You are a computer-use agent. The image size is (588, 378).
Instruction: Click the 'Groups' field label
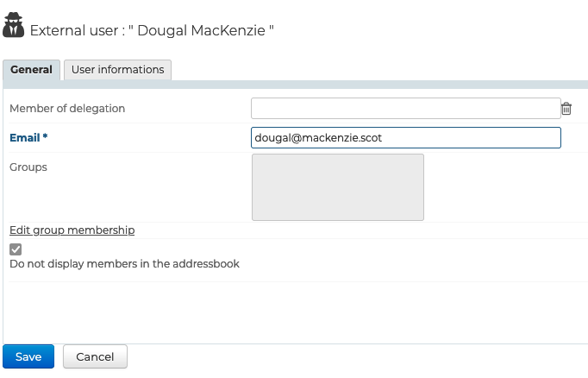coord(28,167)
